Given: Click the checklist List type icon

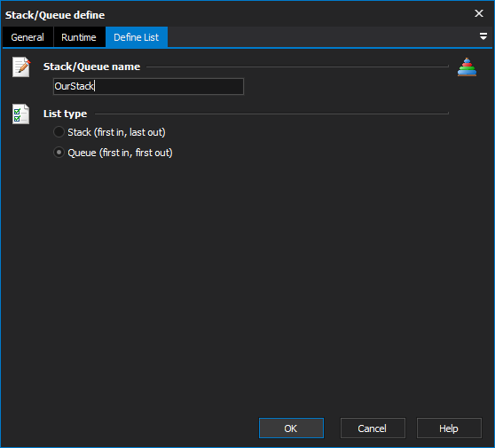Looking at the screenshot, I should (20, 114).
